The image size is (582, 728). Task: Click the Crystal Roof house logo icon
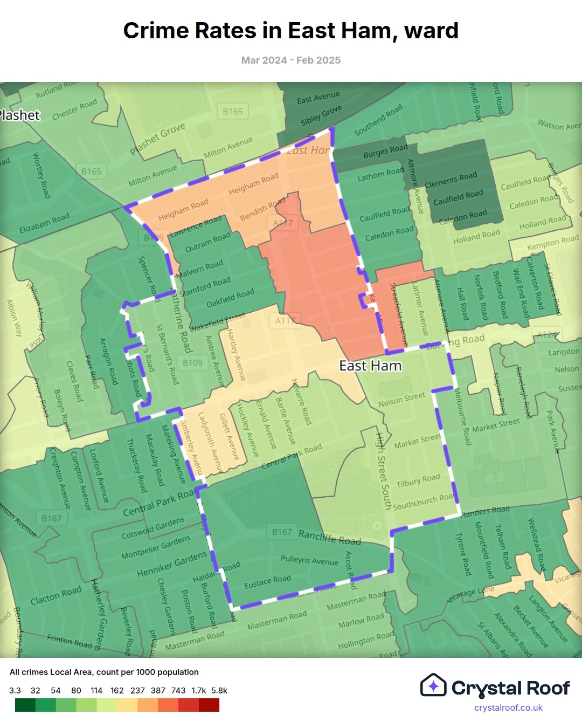433,685
